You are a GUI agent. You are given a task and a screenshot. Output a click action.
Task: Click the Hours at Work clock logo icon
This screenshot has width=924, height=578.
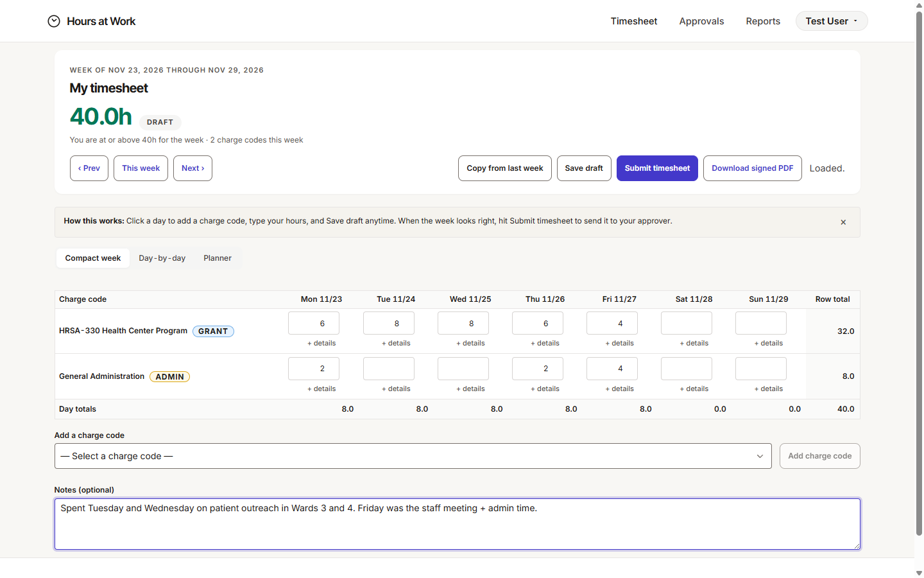pos(54,21)
